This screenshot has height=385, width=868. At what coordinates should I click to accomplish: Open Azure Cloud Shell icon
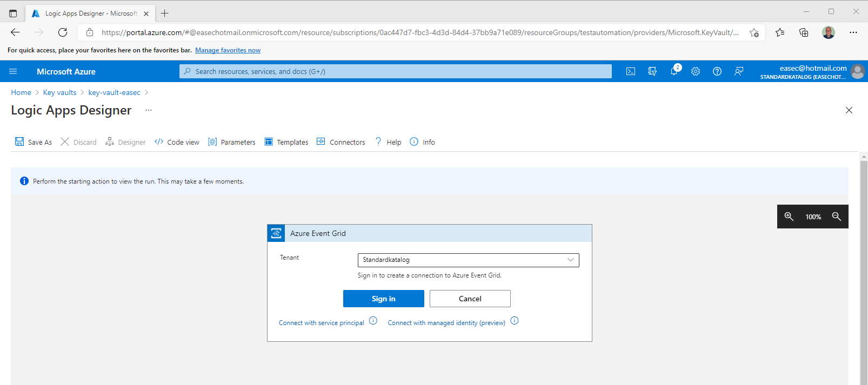click(x=630, y=71)
